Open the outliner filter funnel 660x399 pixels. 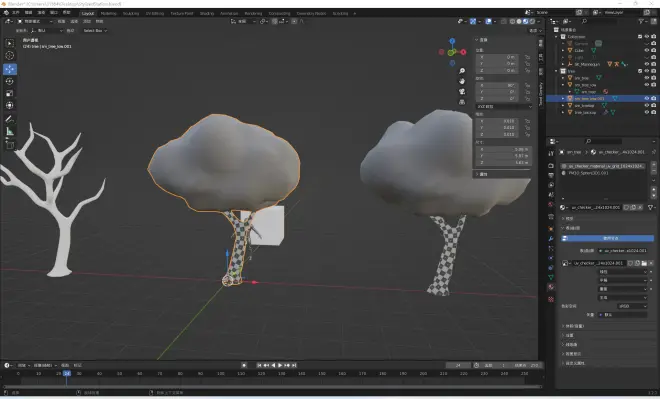[641, 21]
